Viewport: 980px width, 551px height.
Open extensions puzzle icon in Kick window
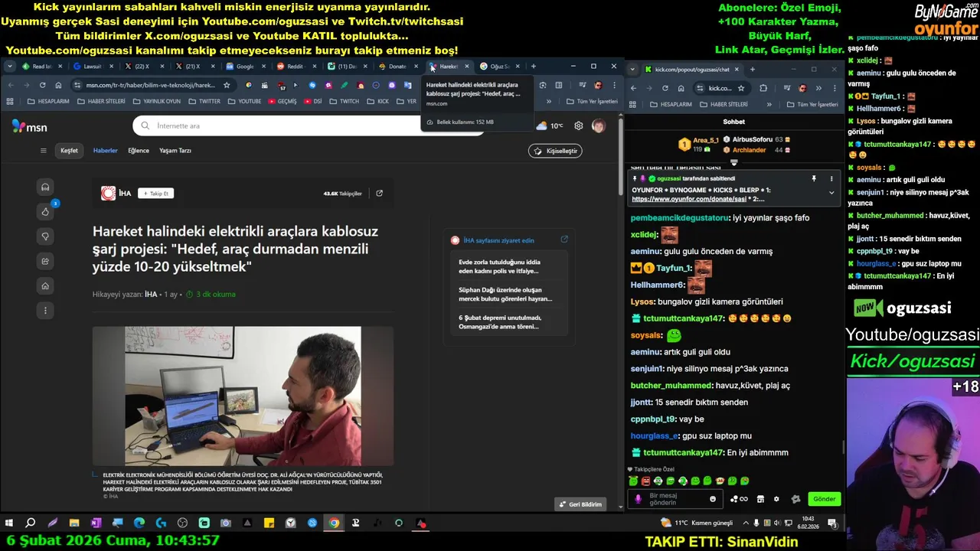coord(763,88)
